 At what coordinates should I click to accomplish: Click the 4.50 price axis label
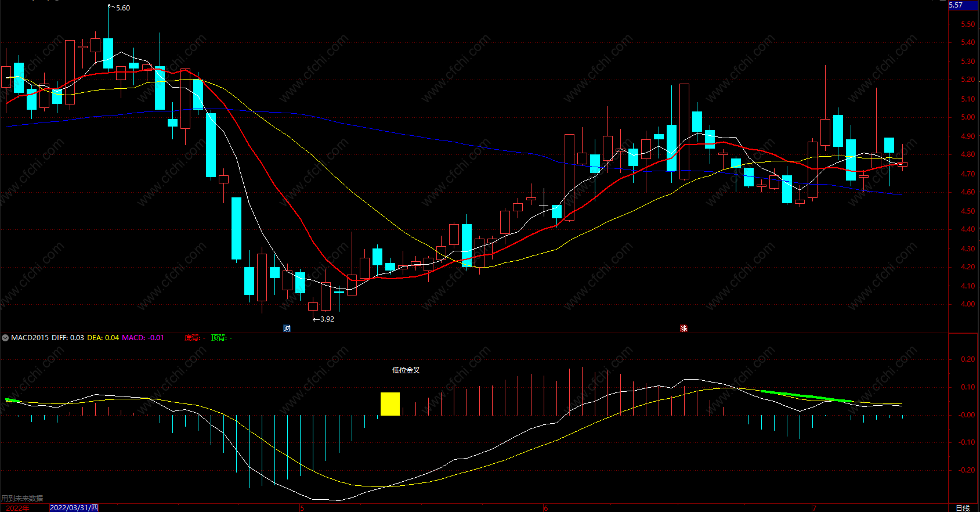[x=968, y=211]
